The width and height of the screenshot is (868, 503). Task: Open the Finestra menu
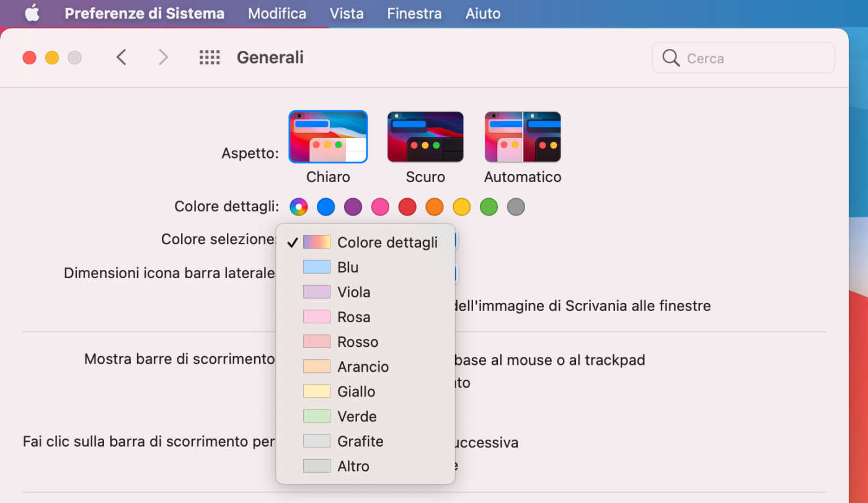414,13
